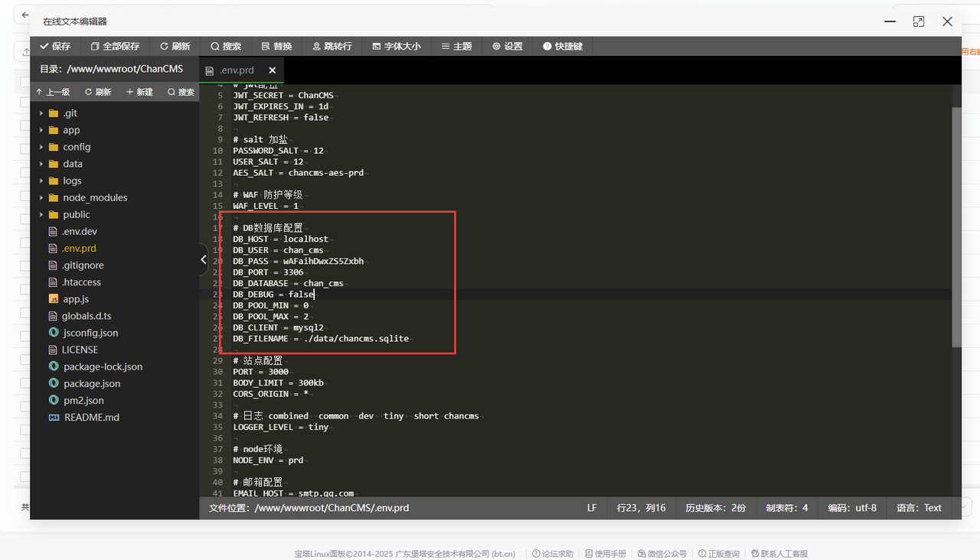This screenshot has width=980, height=560.
Task: Open Font Size (字体大小) option
Action: [396, 47]
